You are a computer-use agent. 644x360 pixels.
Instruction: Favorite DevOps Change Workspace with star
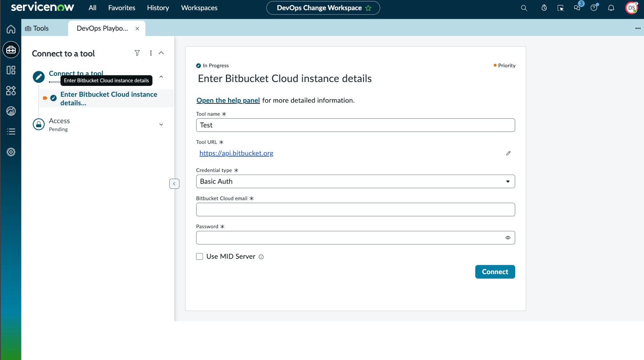(368, 8)
